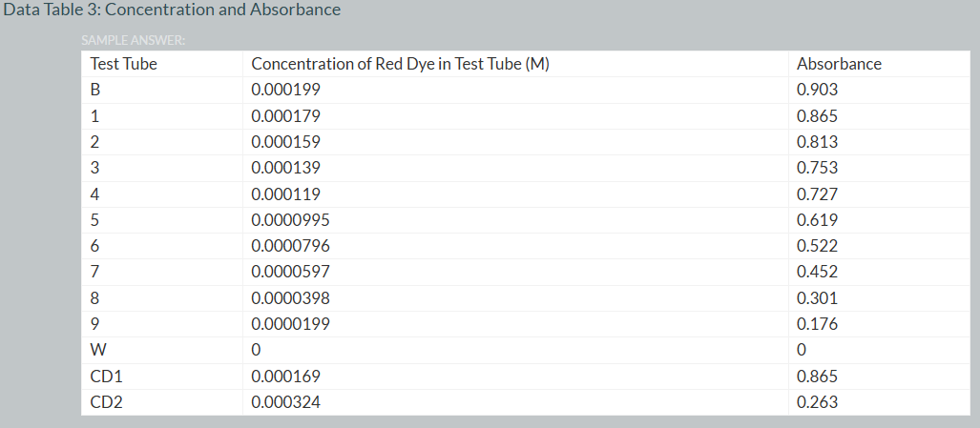The width and height of the screenshot is (980, 428).
Task: Select absorbance cell 0.753
Action: pos(817,168)
